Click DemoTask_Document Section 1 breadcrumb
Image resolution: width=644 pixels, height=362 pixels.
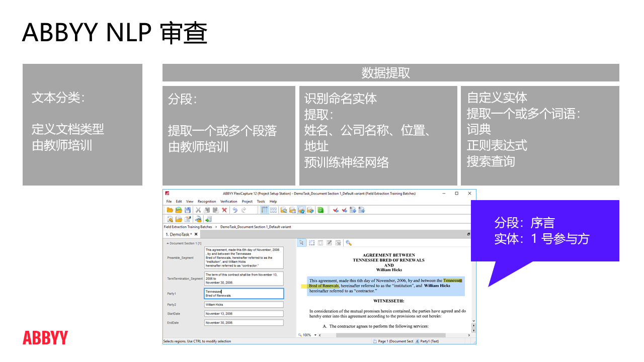click(x=256, y=227)
